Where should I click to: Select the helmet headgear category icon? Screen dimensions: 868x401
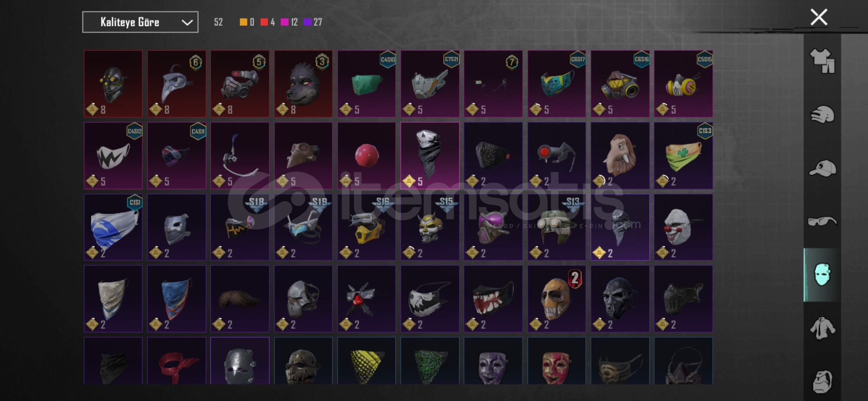tap(822, 114)
